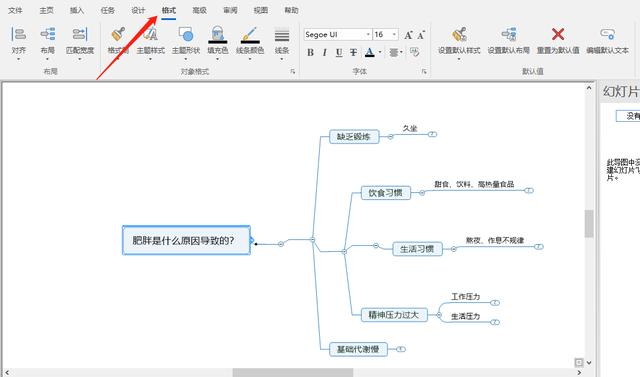The height and width of the screenshot is (377, 640).
Task: Click the 主题样式 topic style icon
Action: click(150, 35)
